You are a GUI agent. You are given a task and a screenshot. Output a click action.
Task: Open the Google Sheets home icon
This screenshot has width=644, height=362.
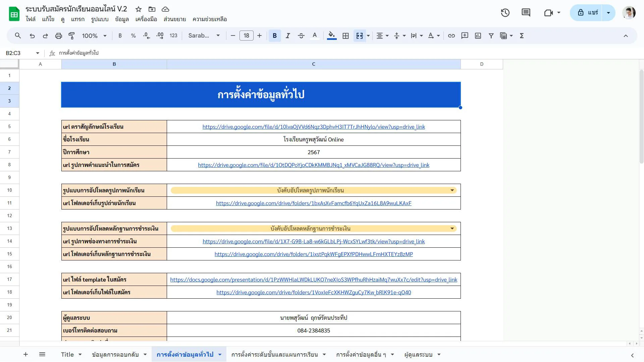point(14,14)
